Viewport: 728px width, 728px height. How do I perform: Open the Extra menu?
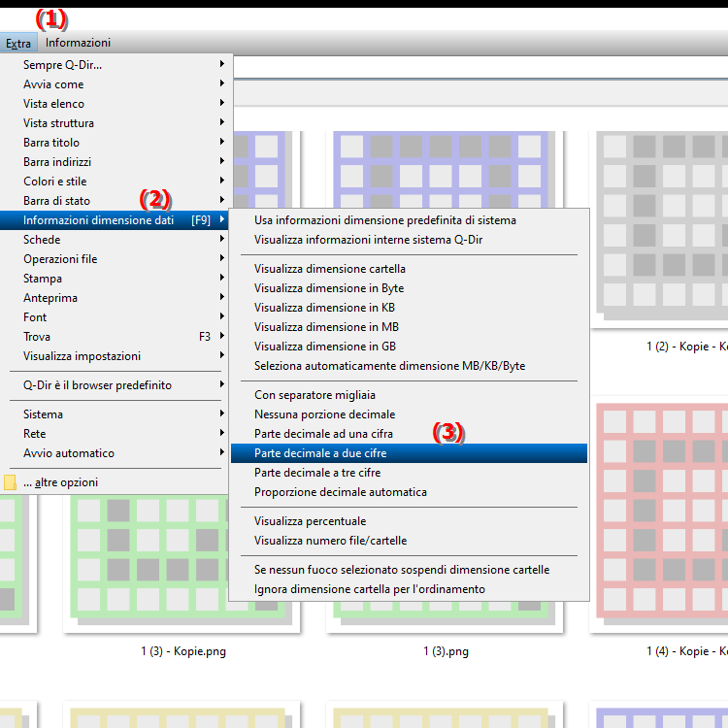click(x=18, y=43)
